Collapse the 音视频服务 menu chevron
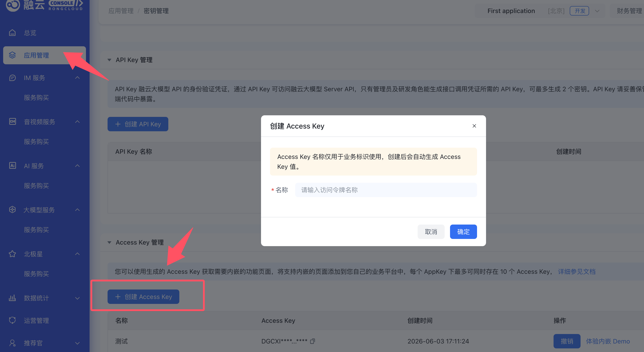 tap(77, 122)
